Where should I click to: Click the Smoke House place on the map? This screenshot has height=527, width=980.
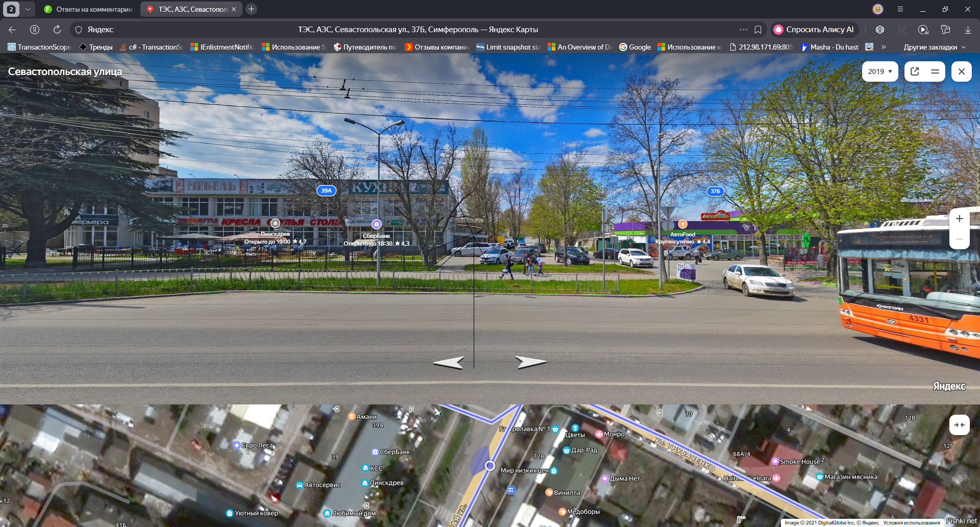[x=799, y=461]
